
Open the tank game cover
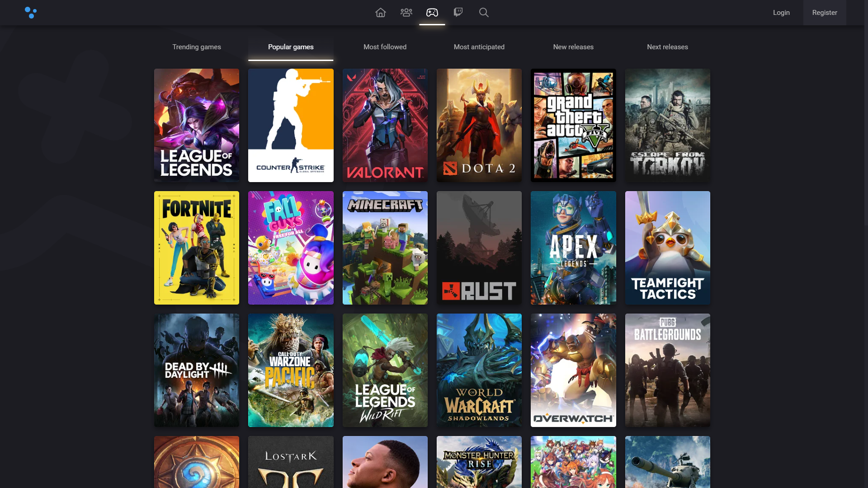coord(668,462)
